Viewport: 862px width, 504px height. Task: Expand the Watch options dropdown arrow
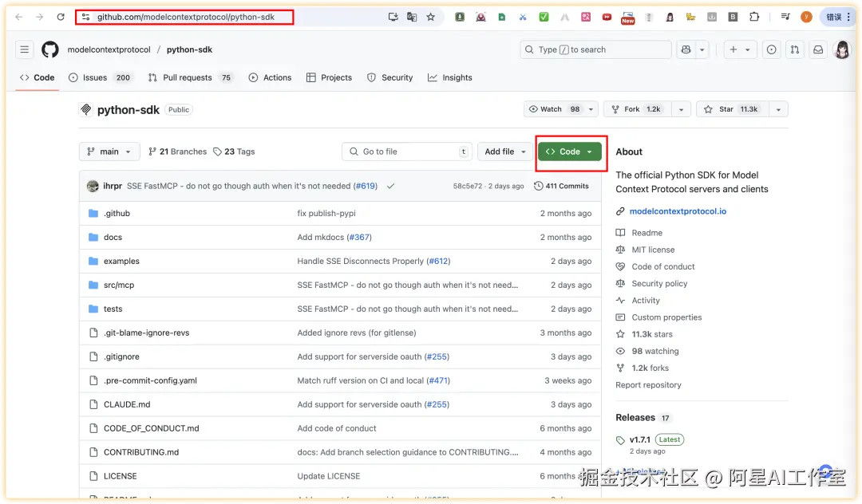591,109
